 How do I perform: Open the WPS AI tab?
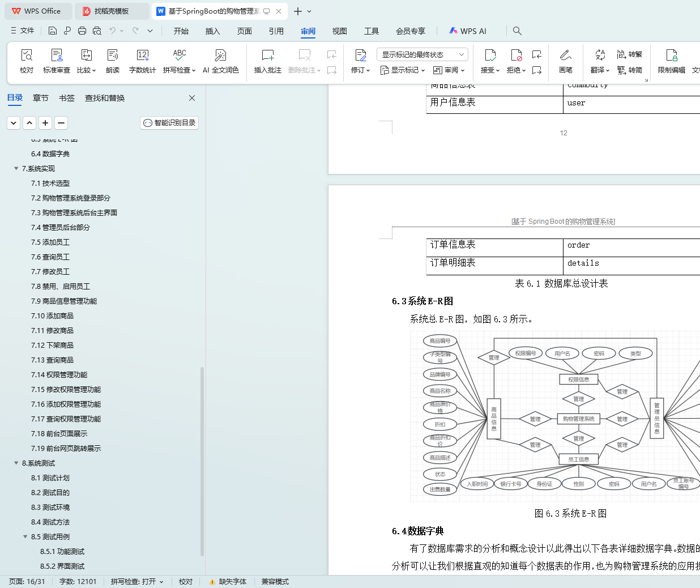pyautogui.click(x=468, y=31)
